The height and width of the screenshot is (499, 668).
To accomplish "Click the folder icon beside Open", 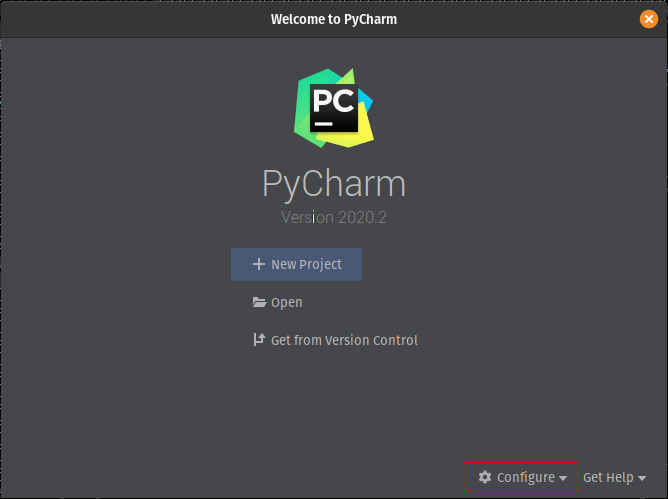I will click(x=259, y=302).
